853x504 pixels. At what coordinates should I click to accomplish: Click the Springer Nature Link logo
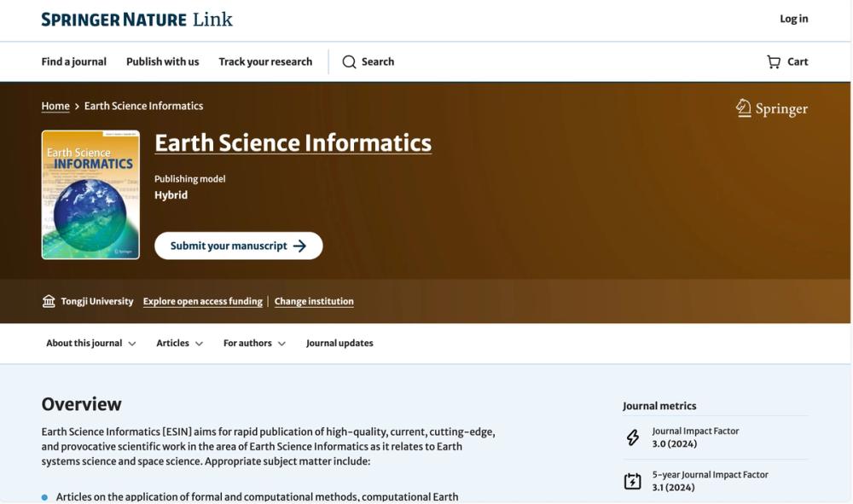pyautogui.click(x=137, y=20)
